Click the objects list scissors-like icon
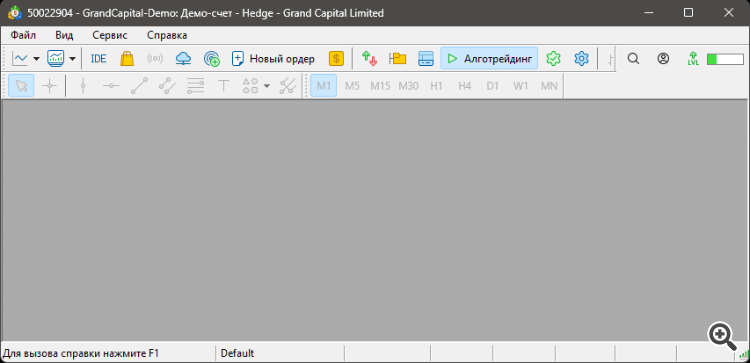The image size is (750, 363). pos(287,86)
